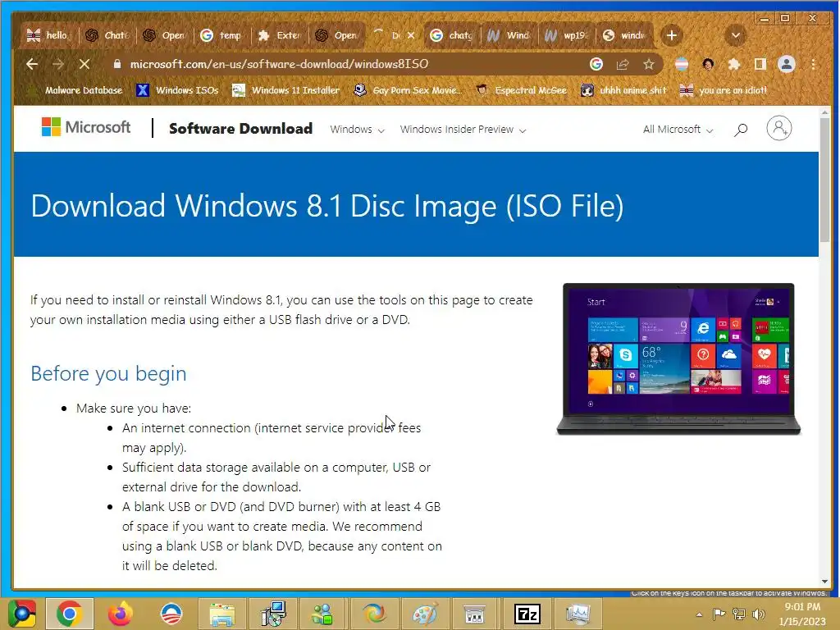Open the Windows 11 Installer bookmark
The width and height of the screenshot is (840, 630).
pos(285,90)
